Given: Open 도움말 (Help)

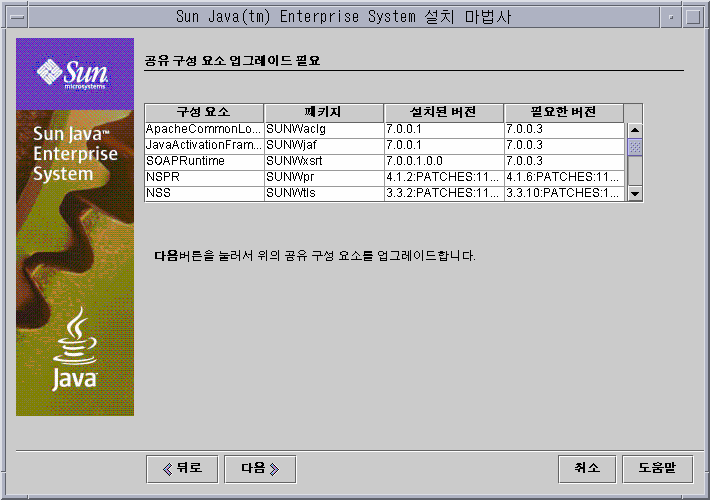Looking at the screenshot, I should tap(657, 469).
